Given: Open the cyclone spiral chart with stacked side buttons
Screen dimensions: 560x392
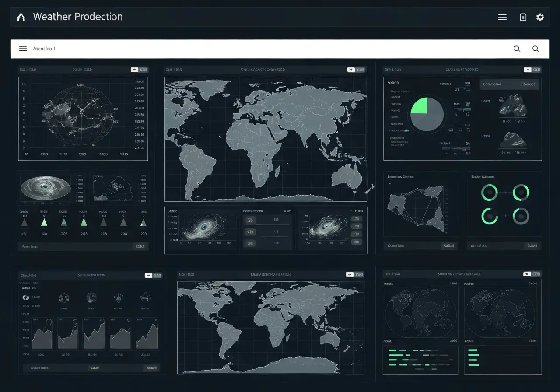Looking at the screenshot, I should (x=329, y=227).
